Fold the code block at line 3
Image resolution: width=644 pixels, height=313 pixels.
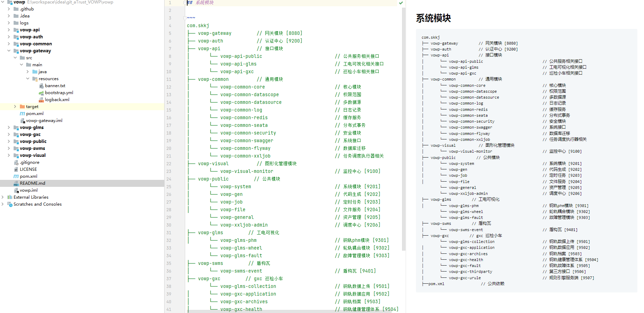point(185,18)
